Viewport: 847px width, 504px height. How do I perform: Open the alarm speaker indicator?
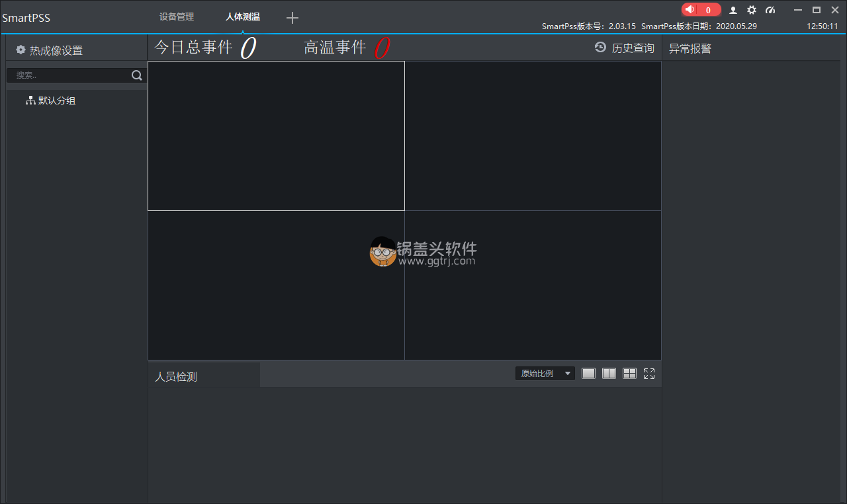[701, 10]
